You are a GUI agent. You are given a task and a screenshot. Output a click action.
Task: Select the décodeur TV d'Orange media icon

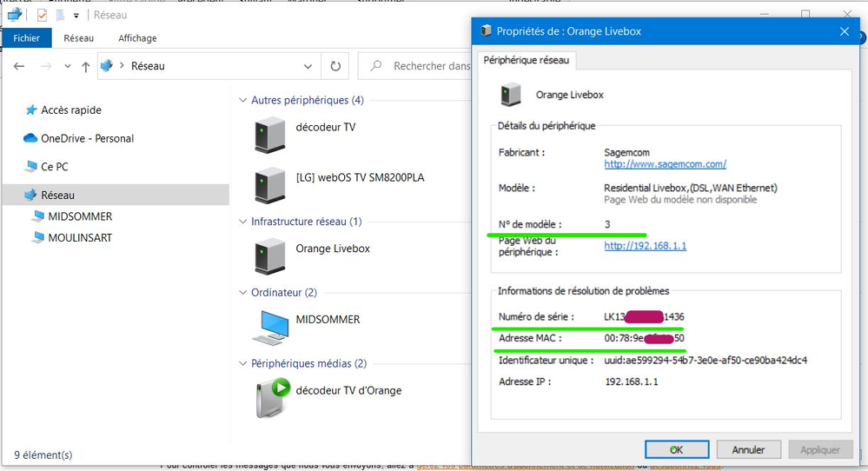[x=274, y=397]
